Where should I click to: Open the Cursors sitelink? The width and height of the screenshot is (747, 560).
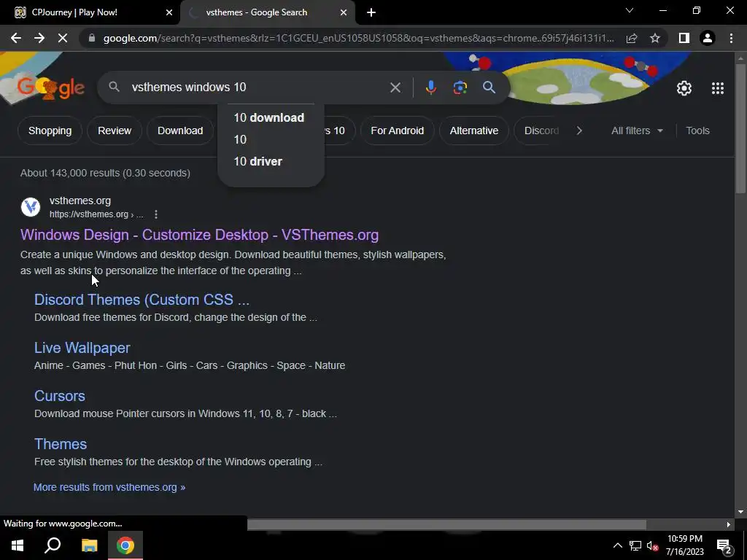(60, 396)
